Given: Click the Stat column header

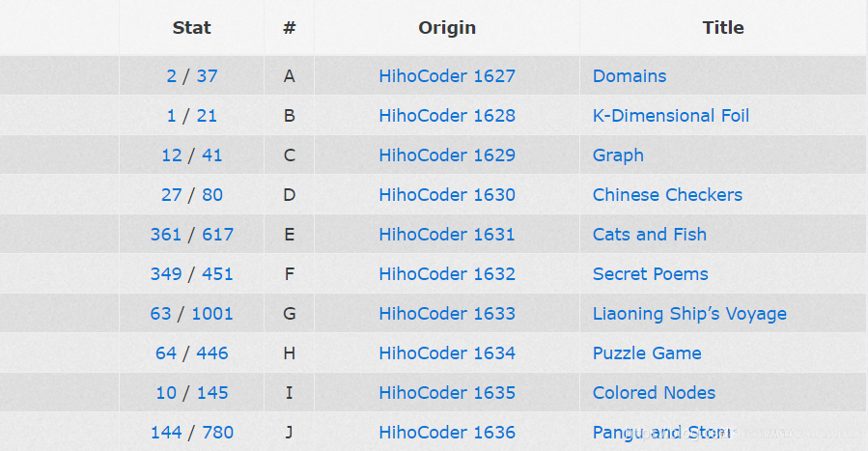Looking at the screenshot, I should point(192,28).
